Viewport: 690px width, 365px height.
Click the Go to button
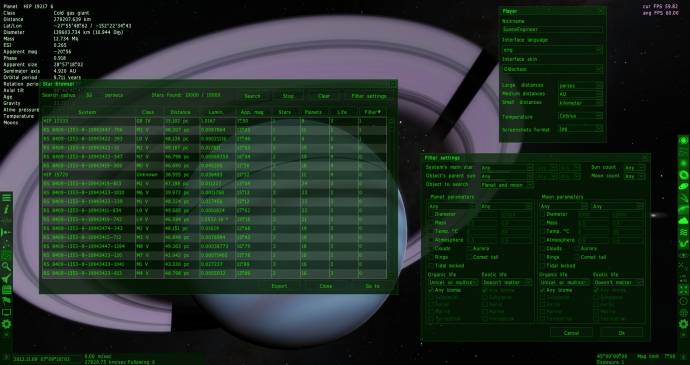(372, 286)
